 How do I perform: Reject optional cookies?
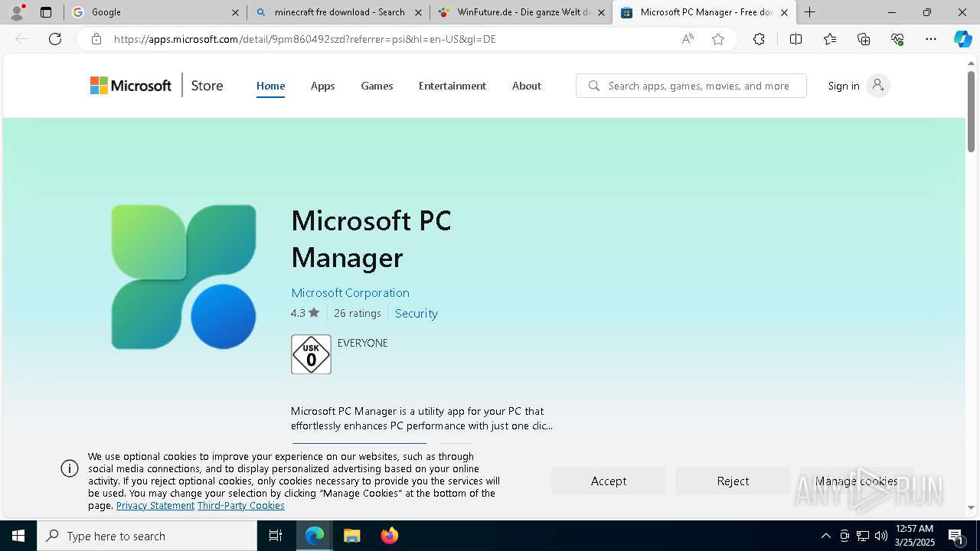(x=733, y=481)
